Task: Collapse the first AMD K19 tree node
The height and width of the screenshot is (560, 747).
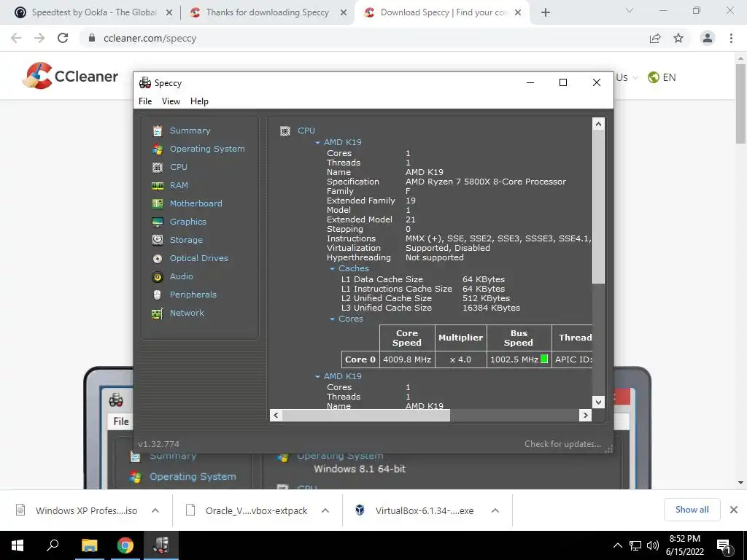Action: 318,142
